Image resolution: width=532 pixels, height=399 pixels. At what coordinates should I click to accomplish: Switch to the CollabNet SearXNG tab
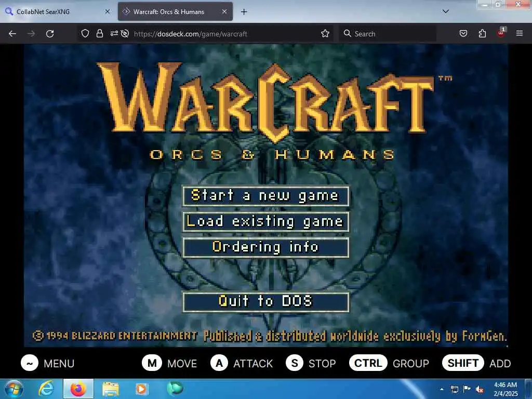click(57, 11)
